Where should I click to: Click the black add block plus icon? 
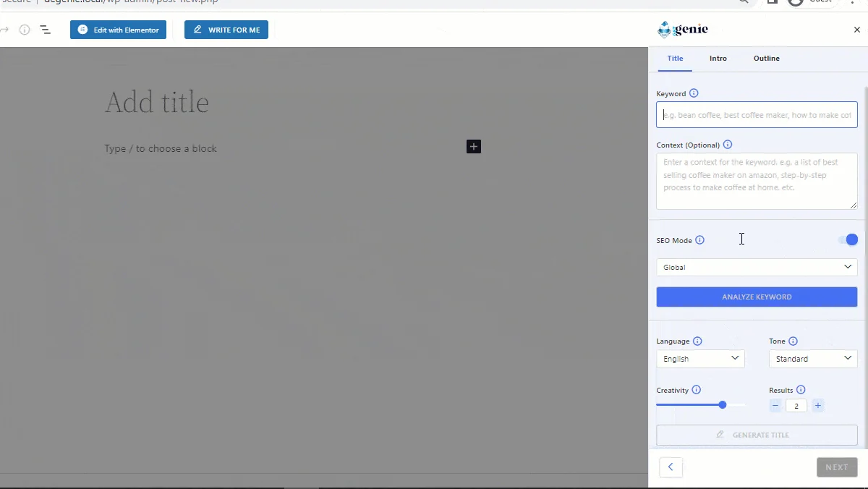tap(474, 147)
